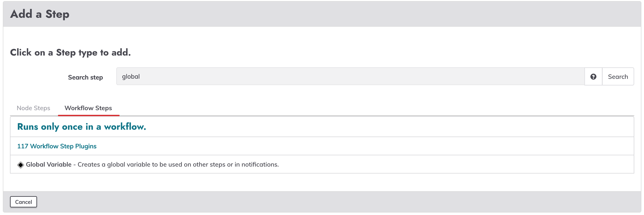Click the "Add a Step" dialog title
The image size is (644, 215).
point(40,14)
